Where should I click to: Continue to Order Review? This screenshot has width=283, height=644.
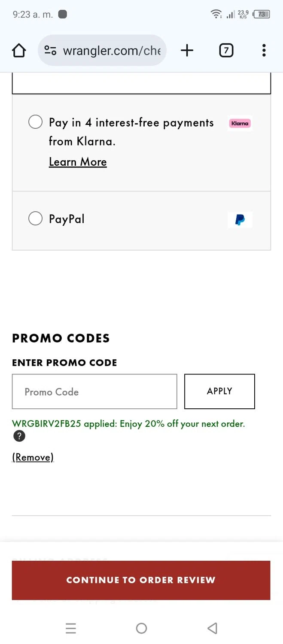click(141, 580)
